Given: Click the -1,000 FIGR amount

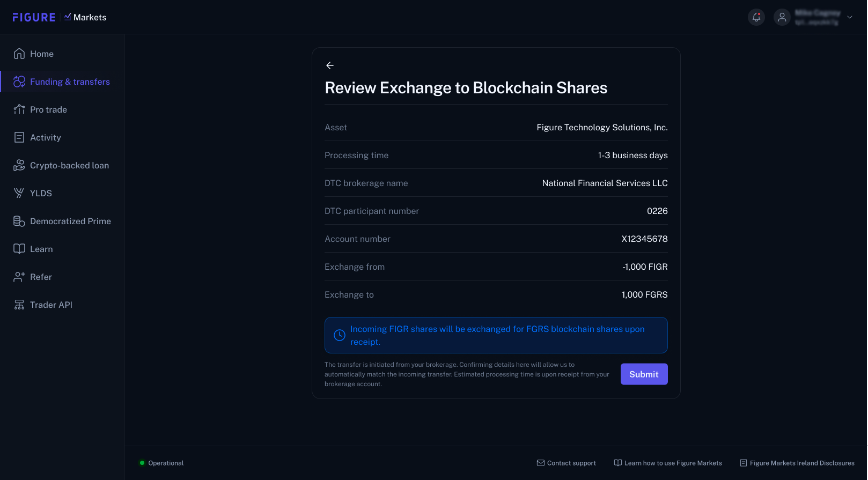Looking at the screenshot, I should pyautogui.click(x=645, y=267).
